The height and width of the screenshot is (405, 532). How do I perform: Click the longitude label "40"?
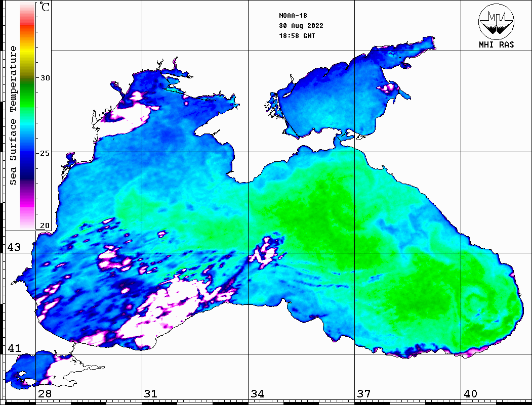point(470,394)
